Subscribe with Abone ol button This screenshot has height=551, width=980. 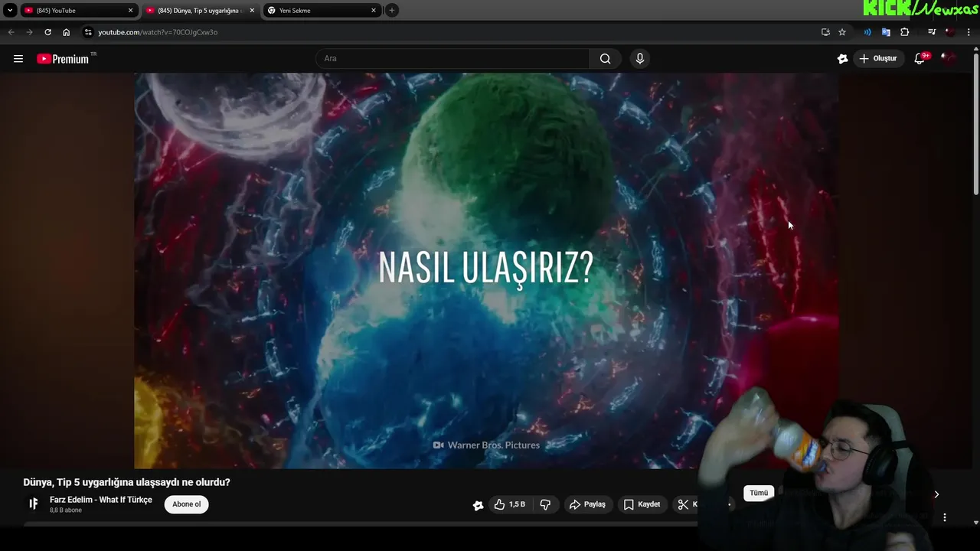point(187,504)
